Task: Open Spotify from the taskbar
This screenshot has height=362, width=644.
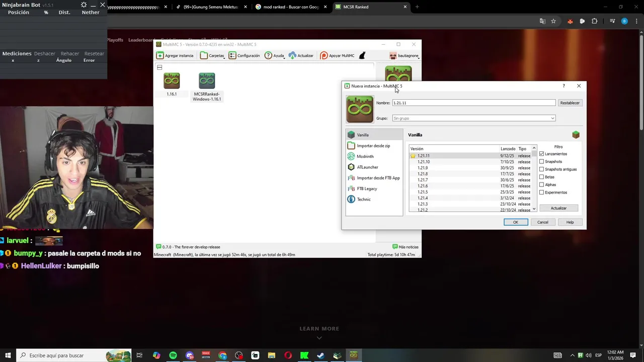Action: pyautogui.click(x=173, y=355)
